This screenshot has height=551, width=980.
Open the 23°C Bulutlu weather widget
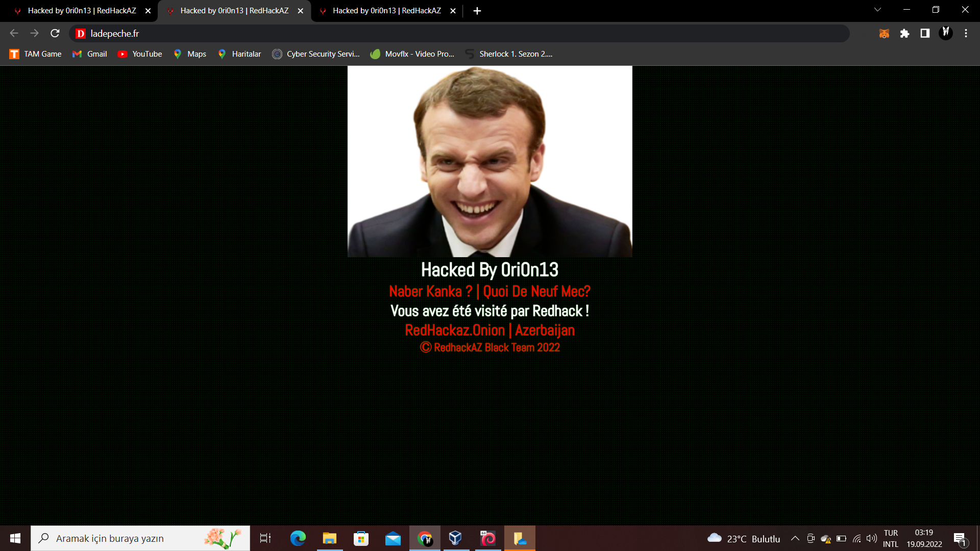[744, 538]
